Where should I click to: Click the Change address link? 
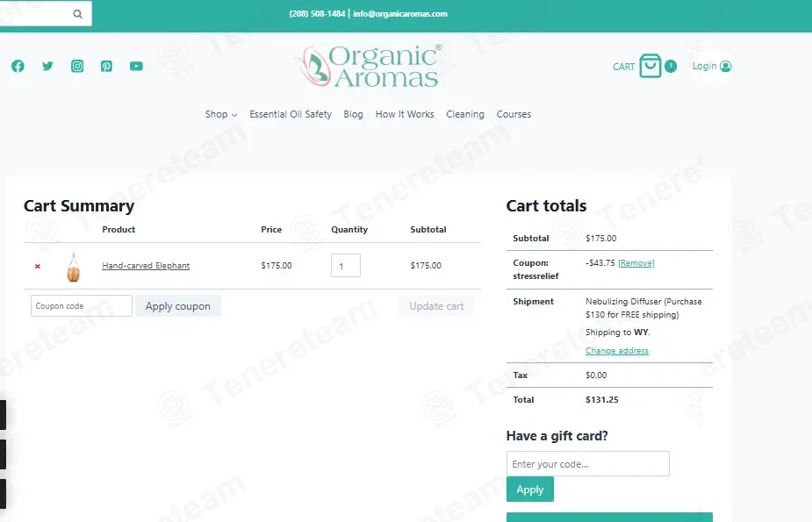point(617,351)
